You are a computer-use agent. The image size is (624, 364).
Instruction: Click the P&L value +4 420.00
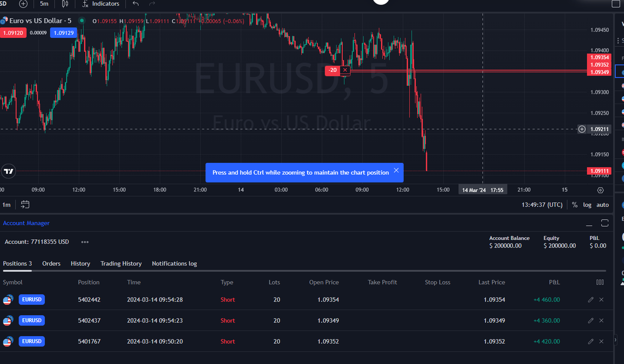pyautogui.click(x=547, y=342)
